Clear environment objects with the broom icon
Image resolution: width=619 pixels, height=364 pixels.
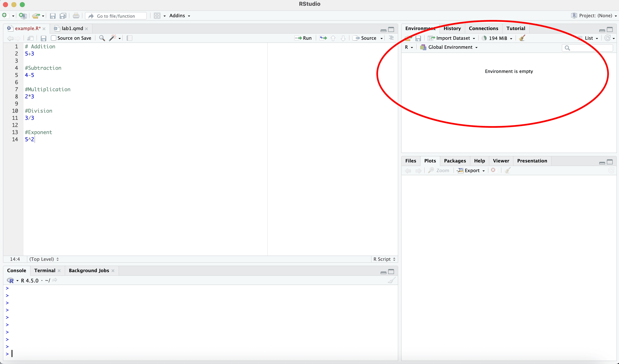click(522, 38)
